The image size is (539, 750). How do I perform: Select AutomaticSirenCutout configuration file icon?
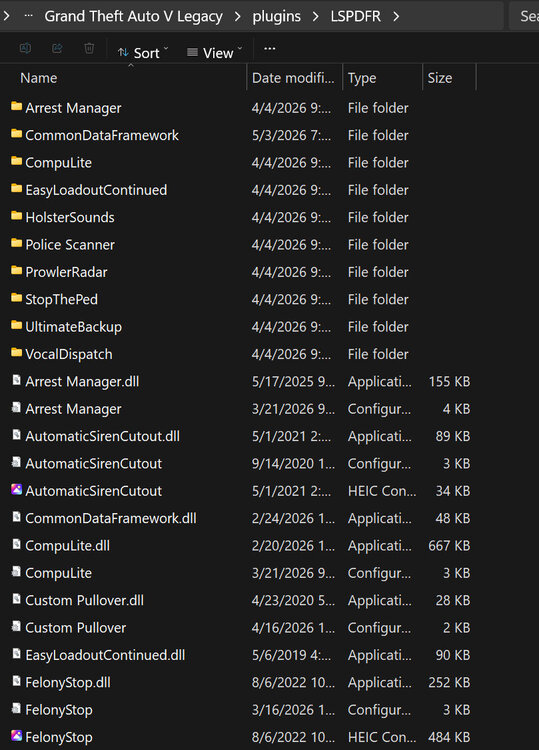(x=16, y=462)
